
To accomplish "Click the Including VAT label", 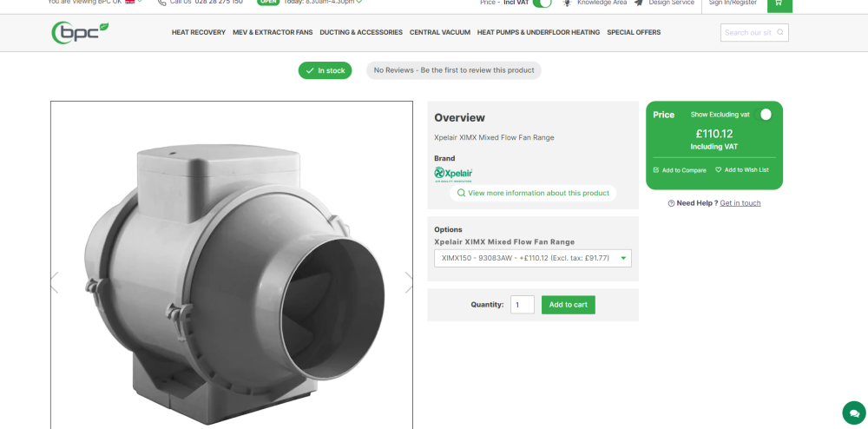I will click(x=714, y=147).
